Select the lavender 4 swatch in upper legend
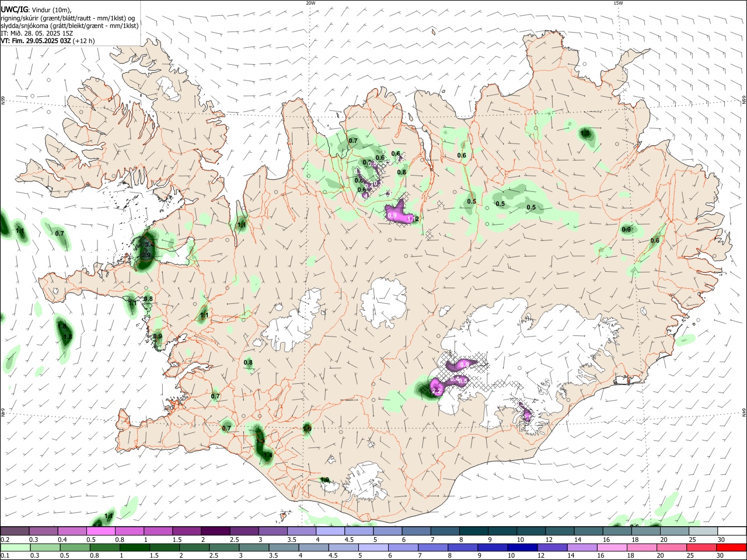 (330, 531)
